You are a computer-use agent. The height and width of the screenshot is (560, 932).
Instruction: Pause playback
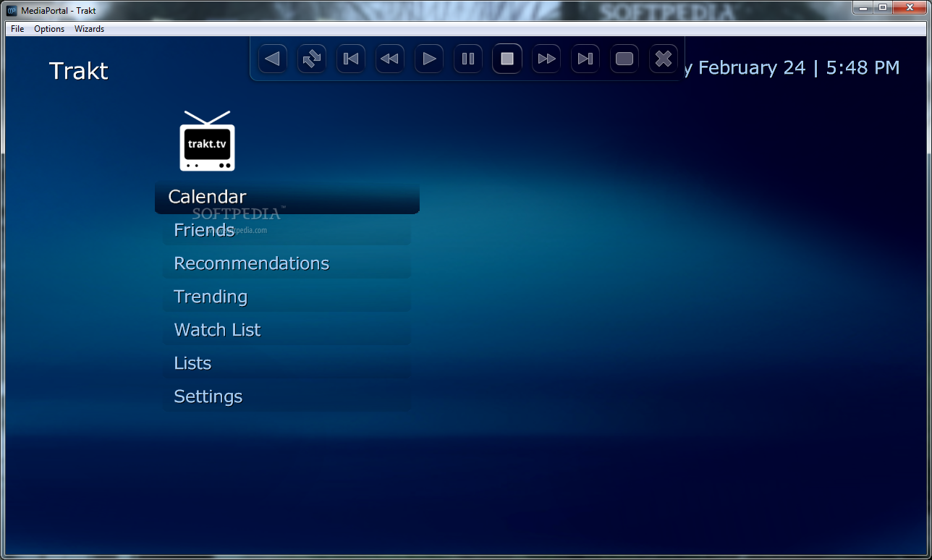pos(468,59)
